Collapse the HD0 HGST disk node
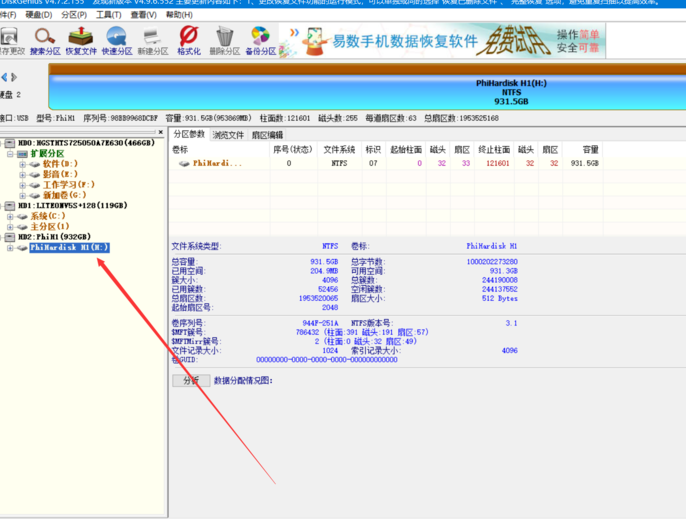Viewport: 686px width, 519px height. 2,143
